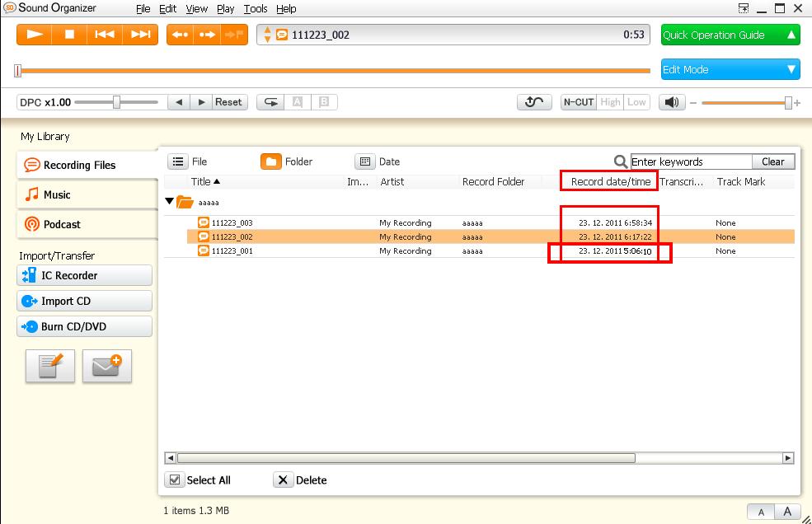The height and width of the screenshot is (524, 812).
Task: Clear the search keywords
Action: point(773,161)
